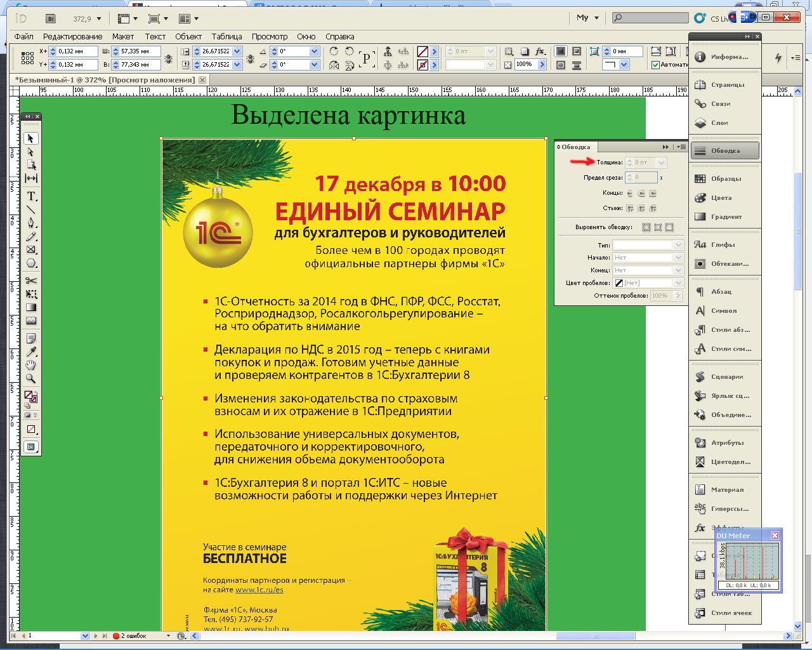Open the Макет menu
The width and height of the screenshot is (812, 650).
[123, 37]
